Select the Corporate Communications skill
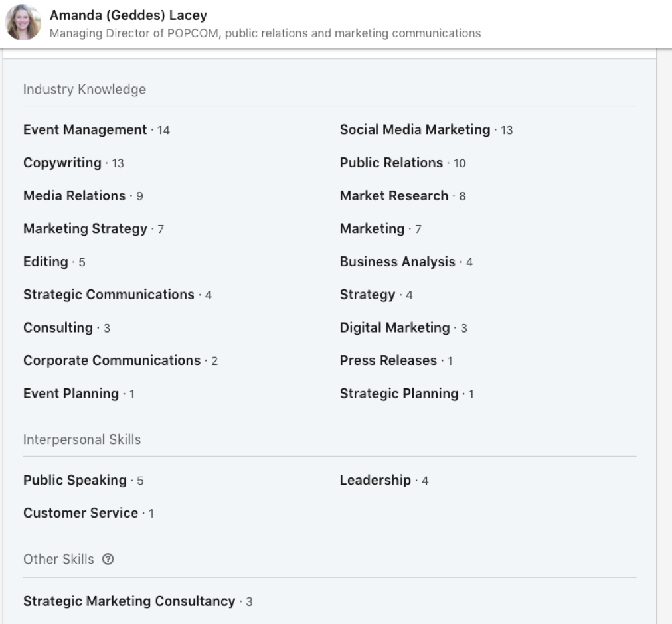 (x=112, y=360)
